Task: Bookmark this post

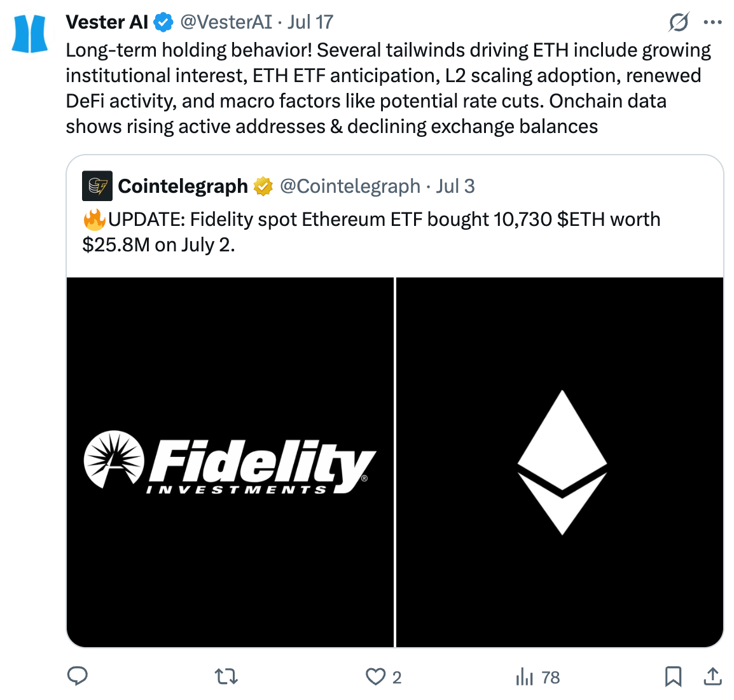Action: [673, 676]
